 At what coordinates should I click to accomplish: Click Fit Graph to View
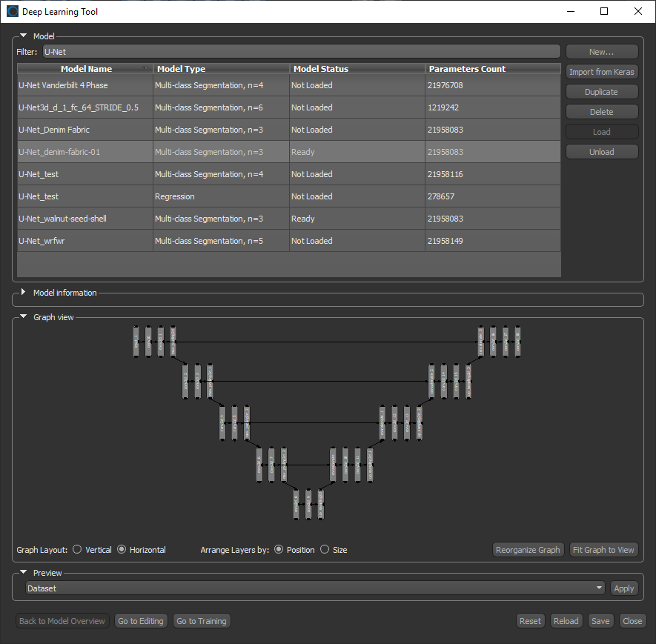point(603,550)
